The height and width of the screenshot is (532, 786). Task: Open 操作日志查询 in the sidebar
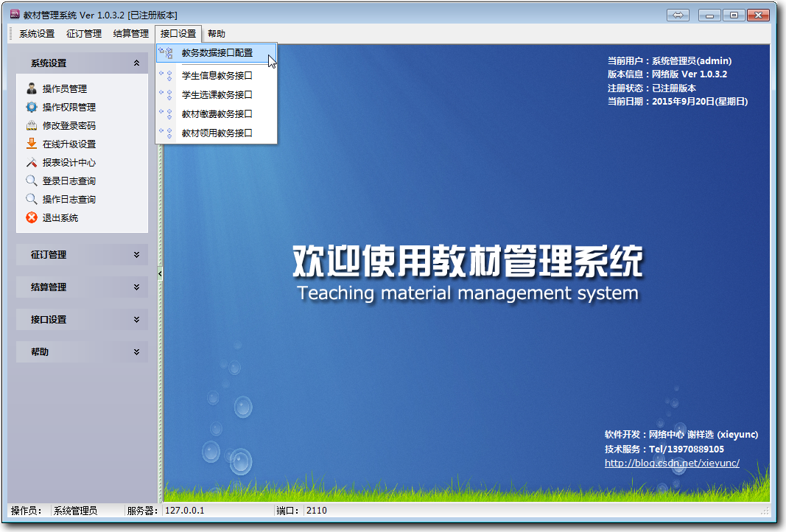point(69,200)
